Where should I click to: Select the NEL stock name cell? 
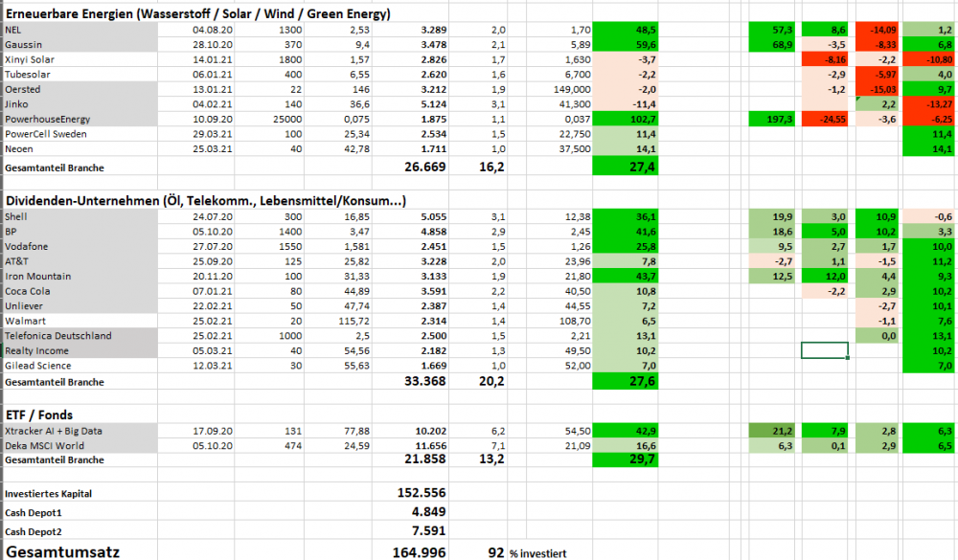tap(80, 30)
